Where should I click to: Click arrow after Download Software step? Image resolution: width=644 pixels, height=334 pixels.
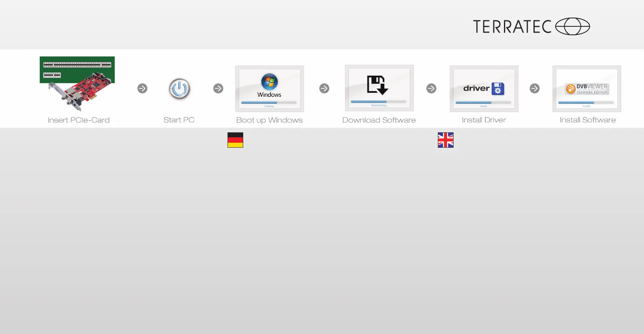[431, 88]
